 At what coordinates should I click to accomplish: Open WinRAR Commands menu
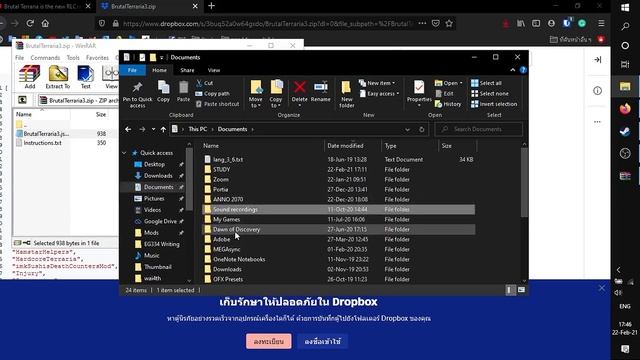[45, 58]
